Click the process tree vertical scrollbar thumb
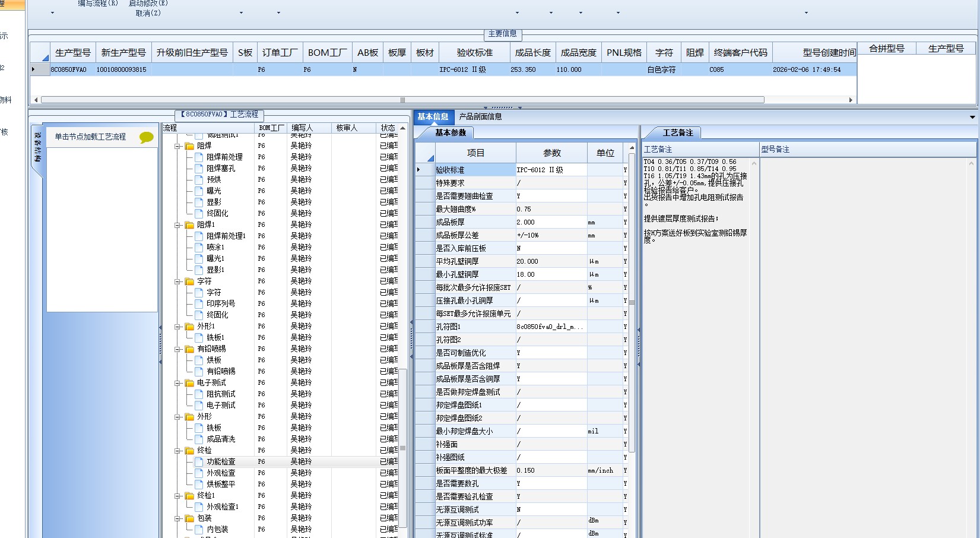The height and width of the screenshot is (538, 980). pos(402,448)
